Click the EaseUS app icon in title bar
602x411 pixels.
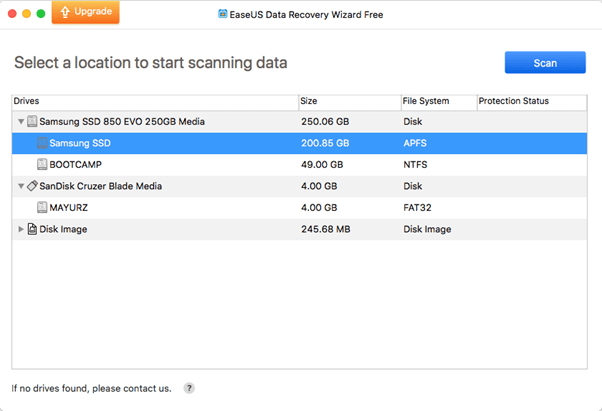(222, 14)
